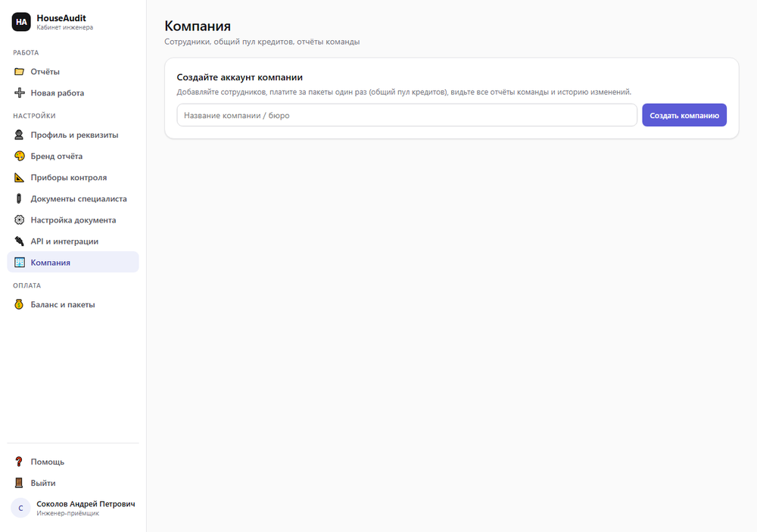Screen dimensions: 757x532
Task: Click the user avatar Соколов Андрей Петрович
Action: click(20, 508)
